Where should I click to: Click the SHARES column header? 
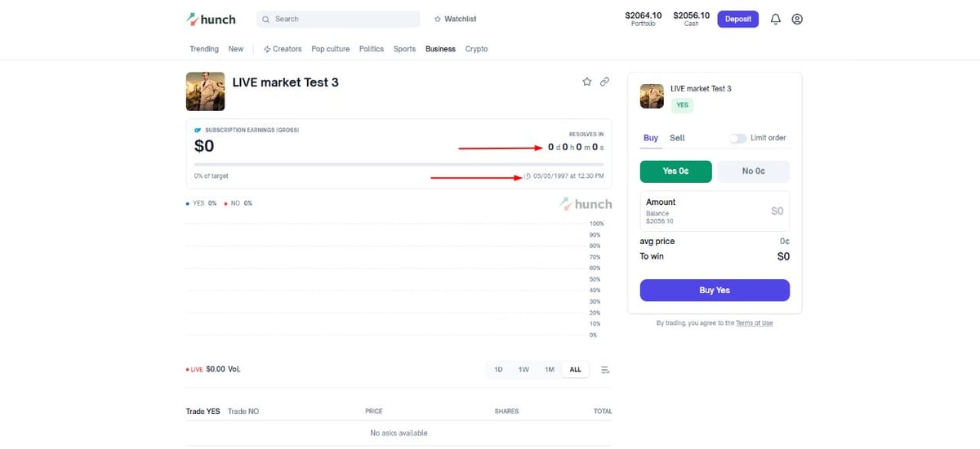click(506, 411)
